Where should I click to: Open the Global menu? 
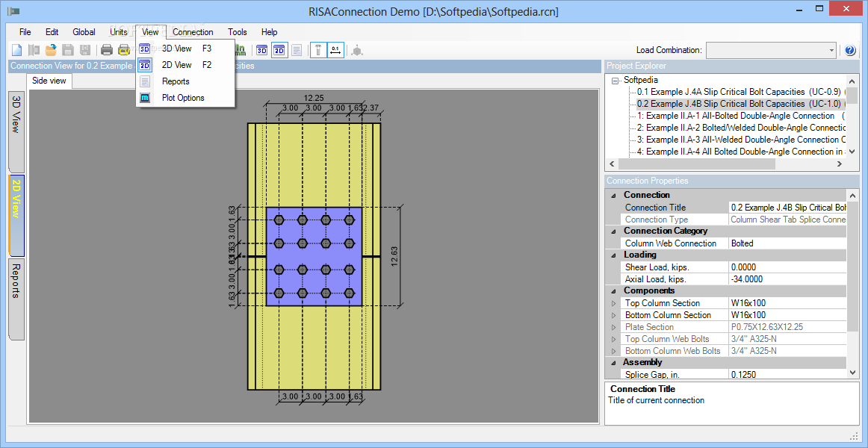pos(84,32)
